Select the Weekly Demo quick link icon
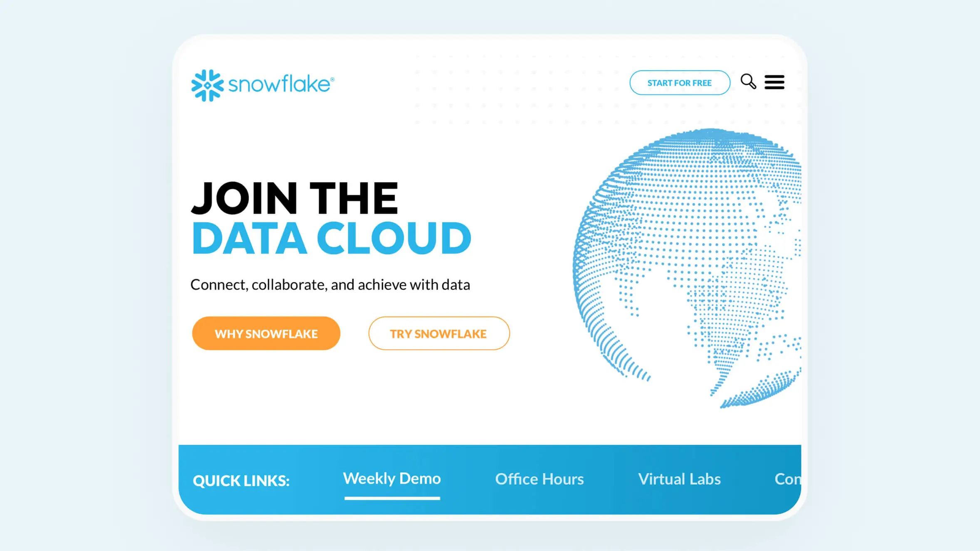 [x=392, y=478]
